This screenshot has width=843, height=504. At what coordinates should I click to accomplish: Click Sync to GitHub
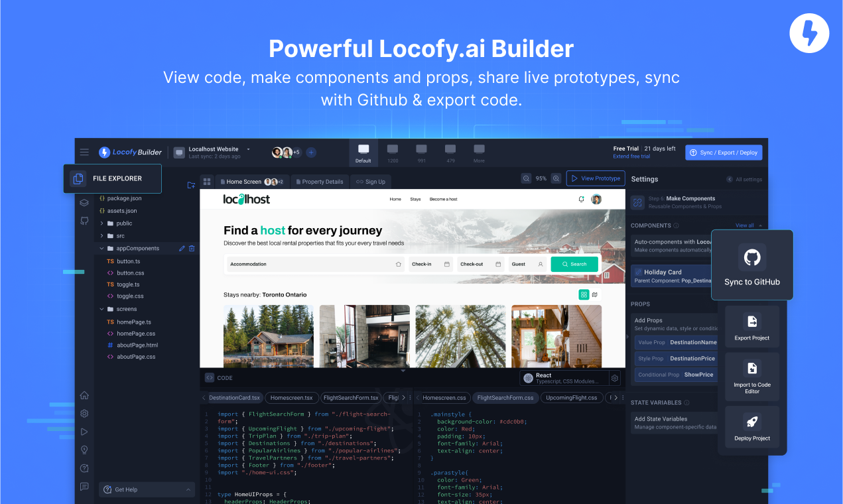752,265
